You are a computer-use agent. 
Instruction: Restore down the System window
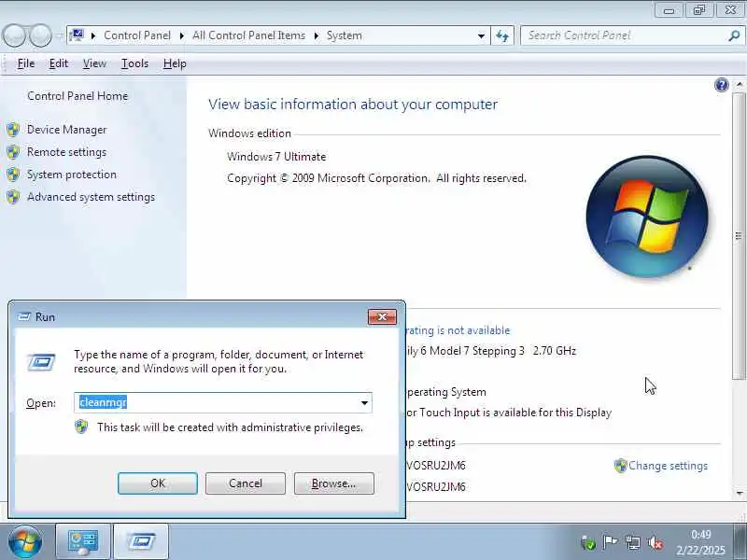pyautogui.click(x=698, y=10)
